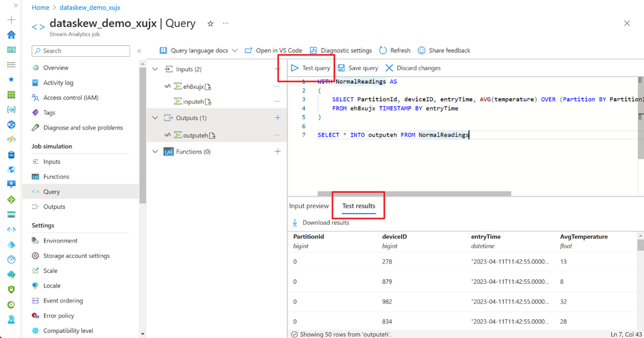The height and width of the screenshot is (338, 644).
Task: Click Download results
Action: pos(320,223)
